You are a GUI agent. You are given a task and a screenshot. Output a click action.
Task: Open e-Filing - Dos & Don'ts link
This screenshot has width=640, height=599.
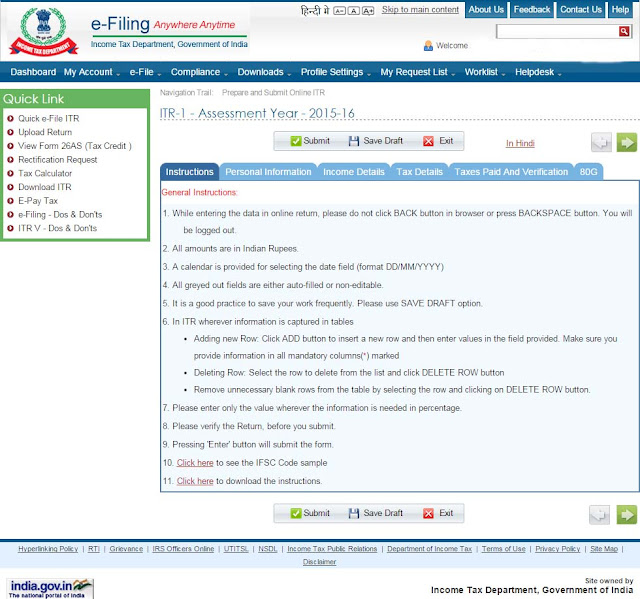coord(60,215)
